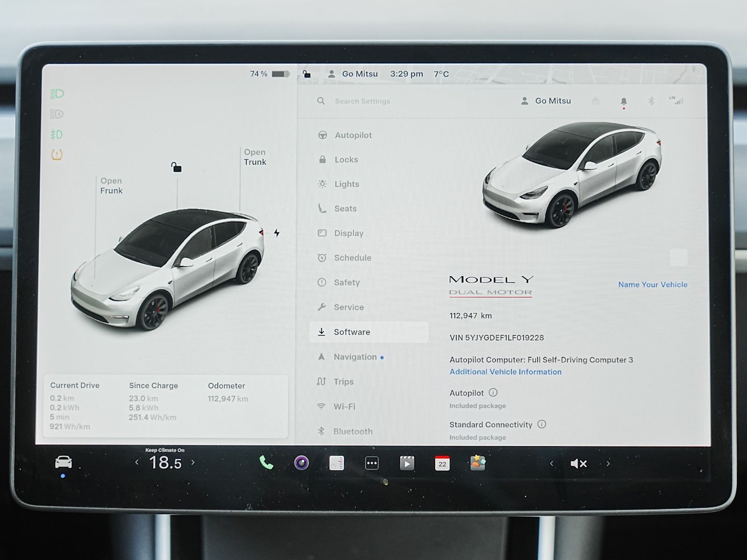Open the calendar app icon

(442, 463)
